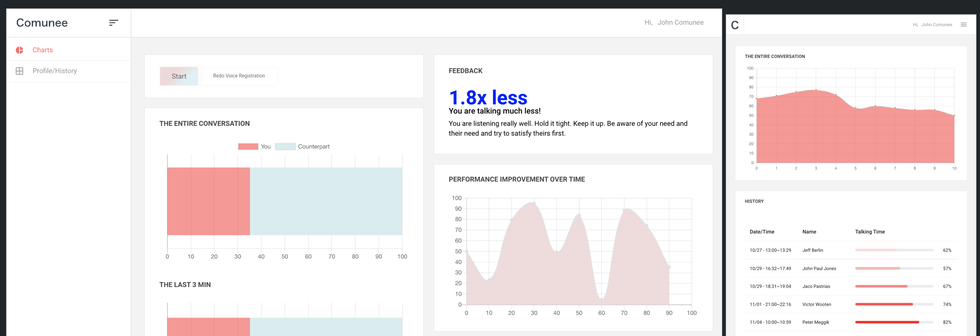The height and width of the screenshot is (336, 980).
Task: Click the FEEDBACK card title
Action: [x=465, y=71]
